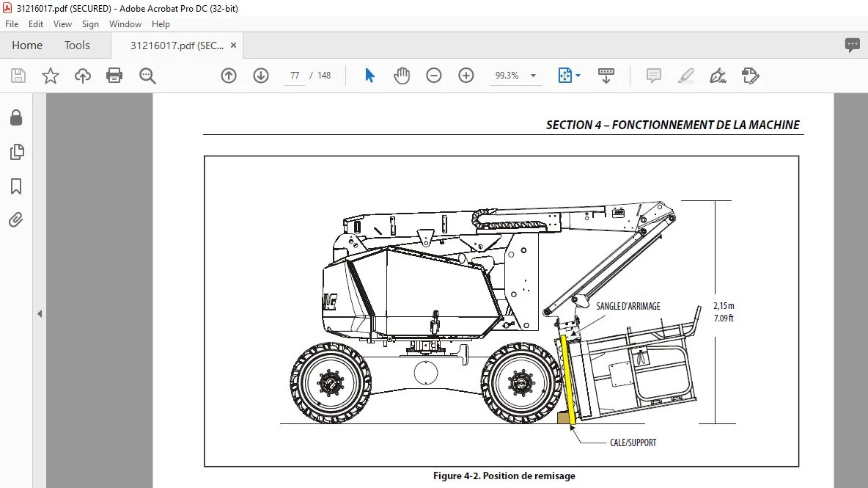Click the 7.09 ft dimension text
This screenshot has height=488, width=868.
point(724,318)
